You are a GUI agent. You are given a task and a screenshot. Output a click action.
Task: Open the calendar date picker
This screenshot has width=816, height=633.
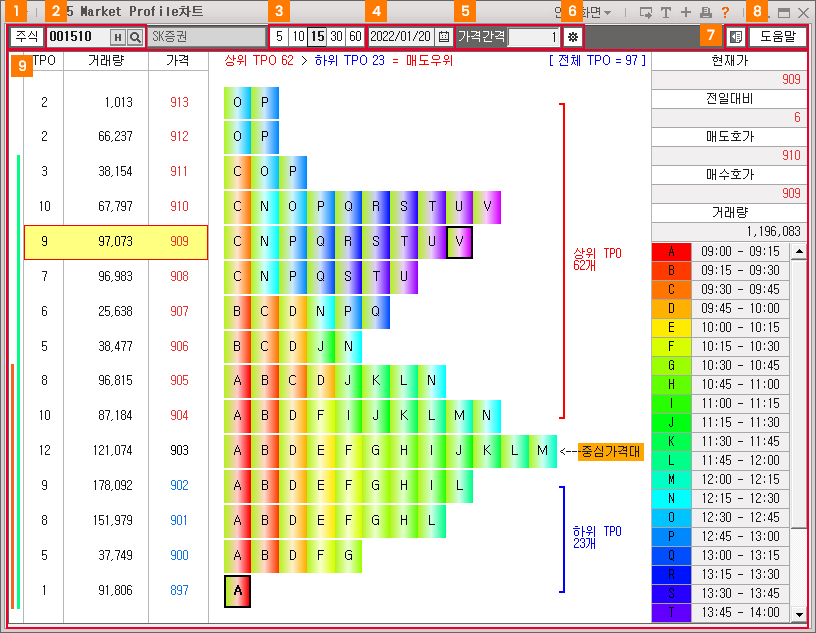[x=444, y=36]
